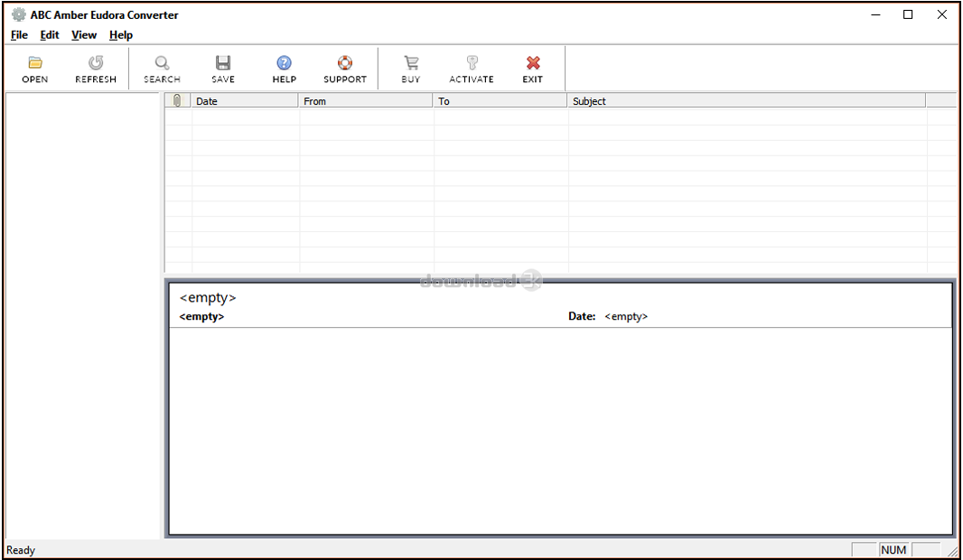Viewport: 963px width, 560px height.
Task: Open the File menu
Action: click(x=19, y=35)
